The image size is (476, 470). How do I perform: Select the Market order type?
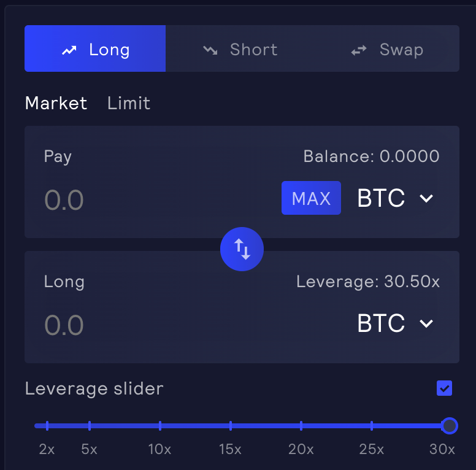[x=56, y=103]
